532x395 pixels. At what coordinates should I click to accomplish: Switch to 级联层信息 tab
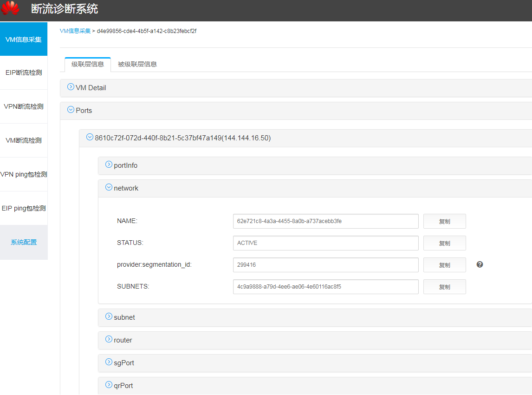(x=88, y=65)
